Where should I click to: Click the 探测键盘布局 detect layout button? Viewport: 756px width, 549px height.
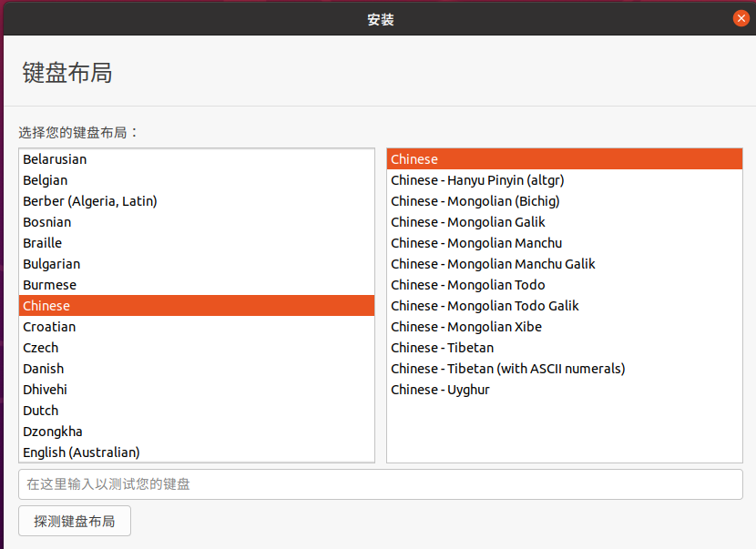75,521
